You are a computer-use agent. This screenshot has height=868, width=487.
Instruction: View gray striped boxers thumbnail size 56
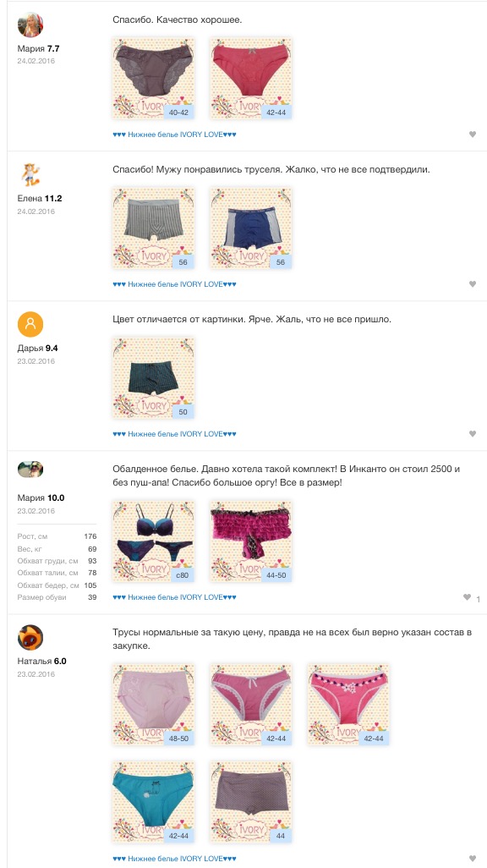point(153,228)
